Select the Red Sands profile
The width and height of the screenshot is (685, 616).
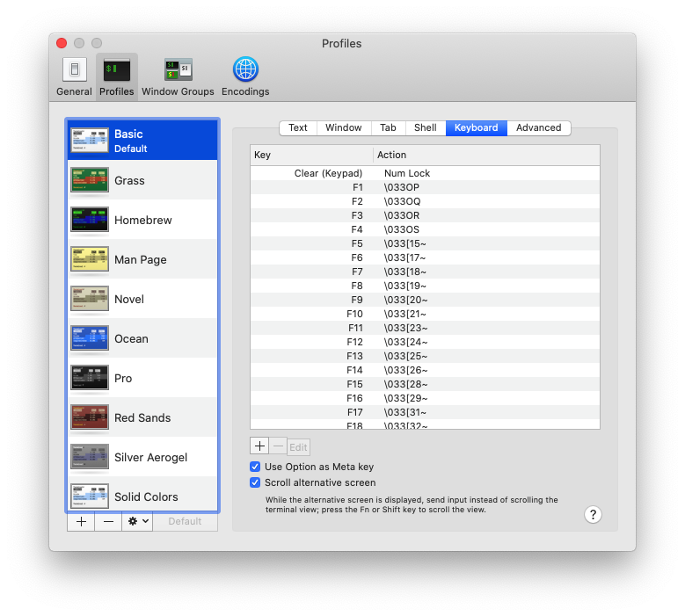(142, 417)
